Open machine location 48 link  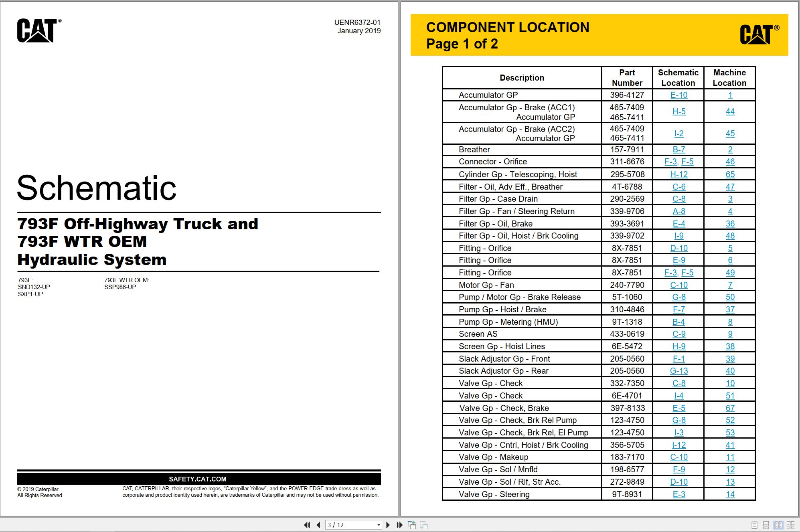coord(730,236)
